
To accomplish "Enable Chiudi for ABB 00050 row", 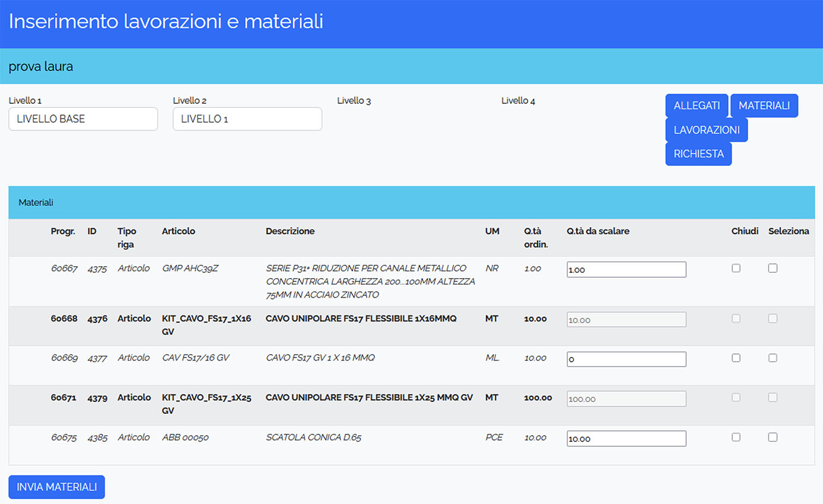I will tap(736, 437).
